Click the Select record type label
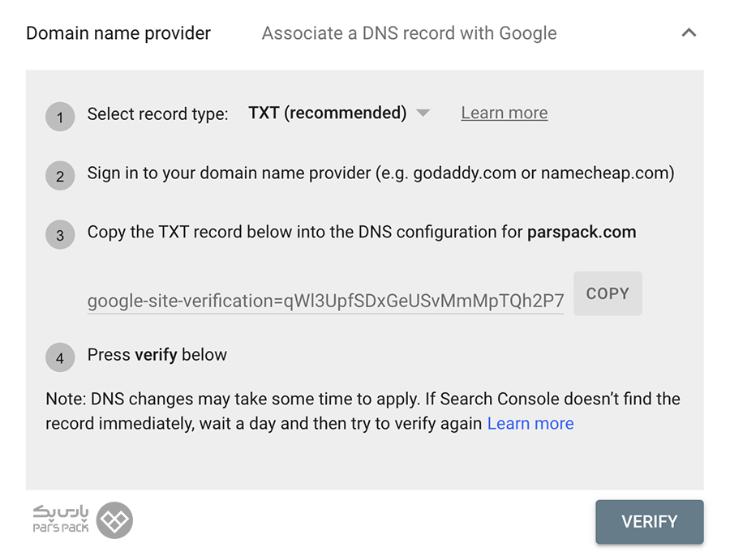The width and height of the screenshot is (730, 560). (x=158, y=114)
